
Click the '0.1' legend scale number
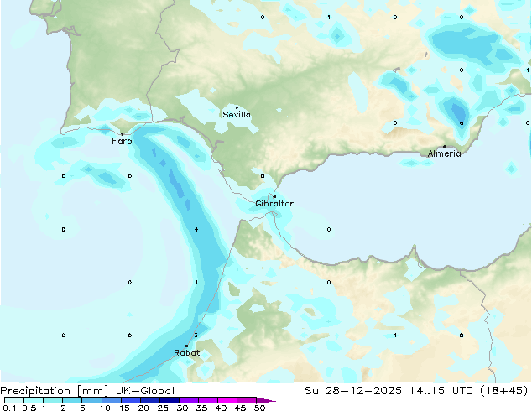click(x=8, y=408)
